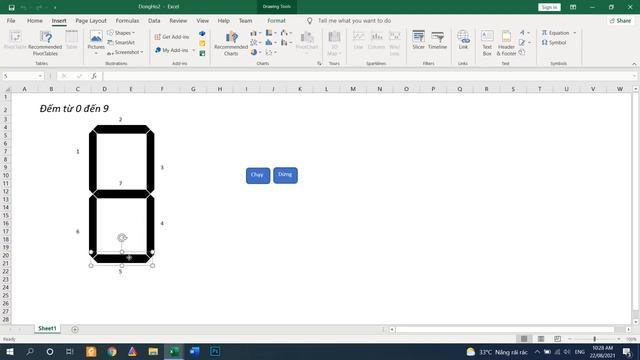Click the Tell me lightbulb icon
The image size is (640, 360).
[309, 20]
